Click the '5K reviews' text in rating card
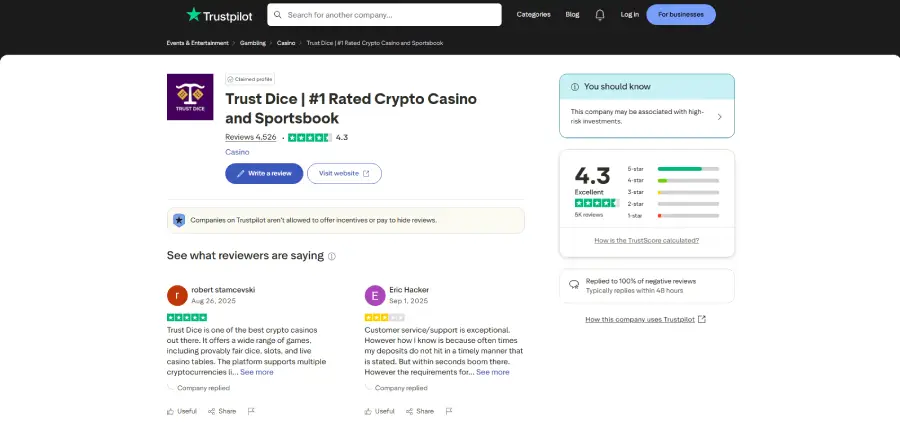 tap(589, 215)
